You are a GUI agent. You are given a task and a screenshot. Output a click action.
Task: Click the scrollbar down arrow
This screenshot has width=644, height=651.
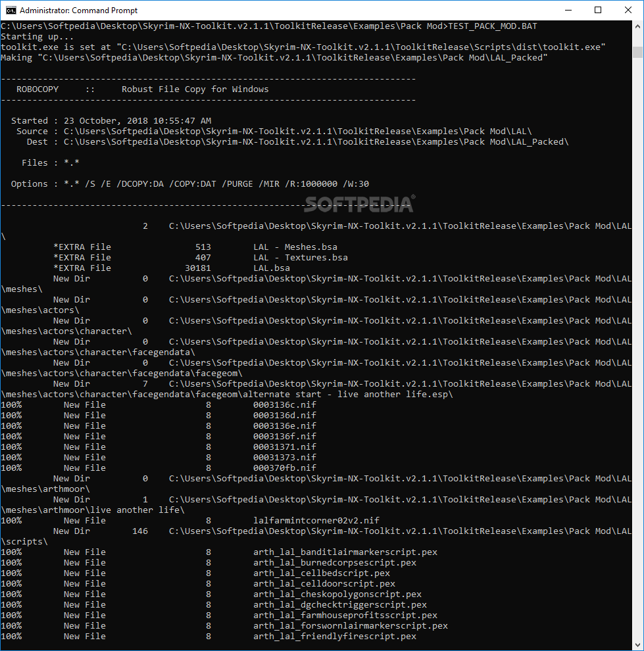(638, 645)
